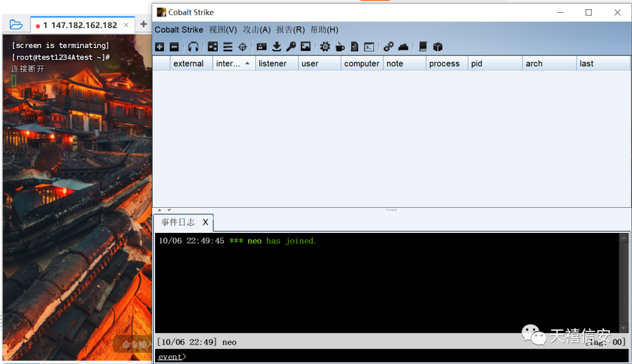The image size is (632, 364).
Task: Open folder icon in terminal window
Action: [x=16, y=25]
